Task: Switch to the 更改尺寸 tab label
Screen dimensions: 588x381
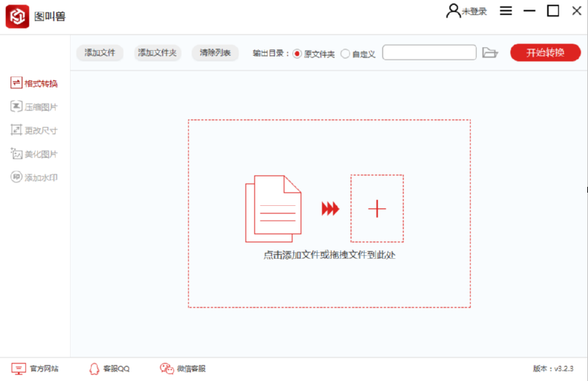Action: tap(41, 131)
